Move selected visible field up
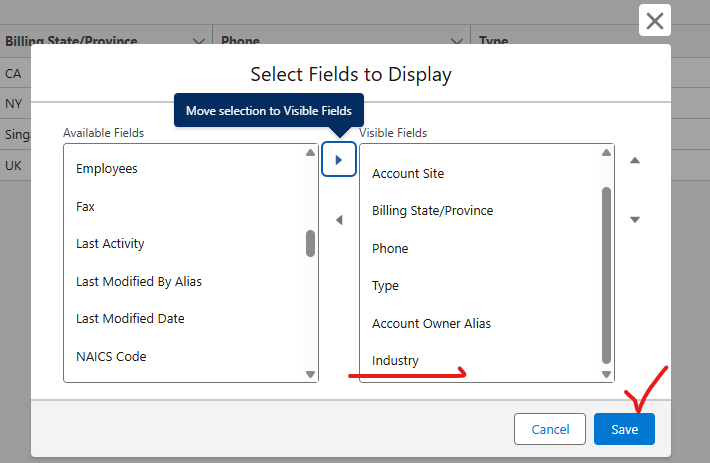 tap(634, 160)
